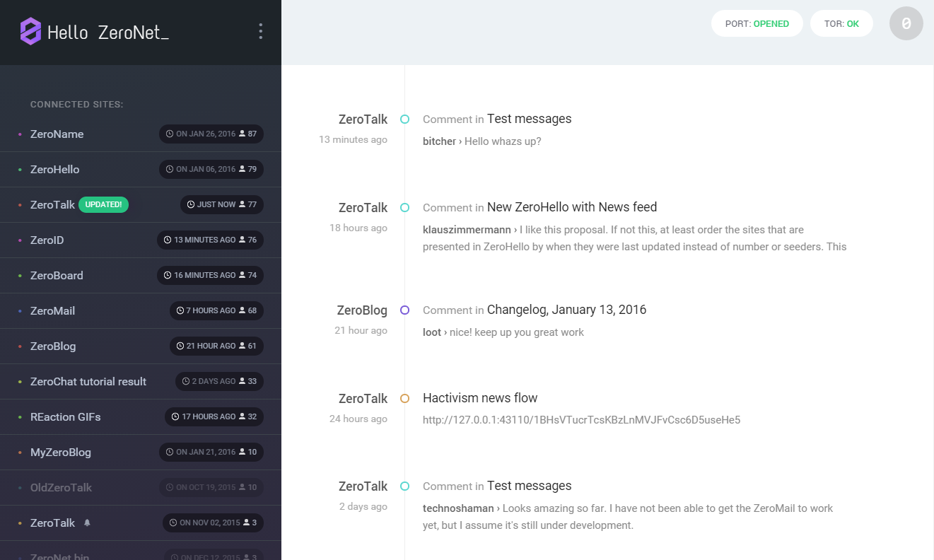Open ZeroMail from the connected sites list
Viewport: 934px width, 560px height.
pos(52,310)
